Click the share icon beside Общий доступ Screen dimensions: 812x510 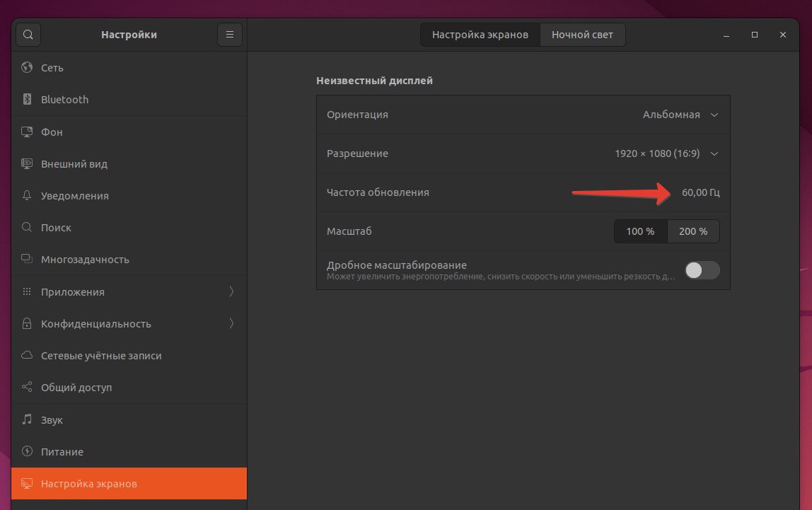[x=27, y=387]
